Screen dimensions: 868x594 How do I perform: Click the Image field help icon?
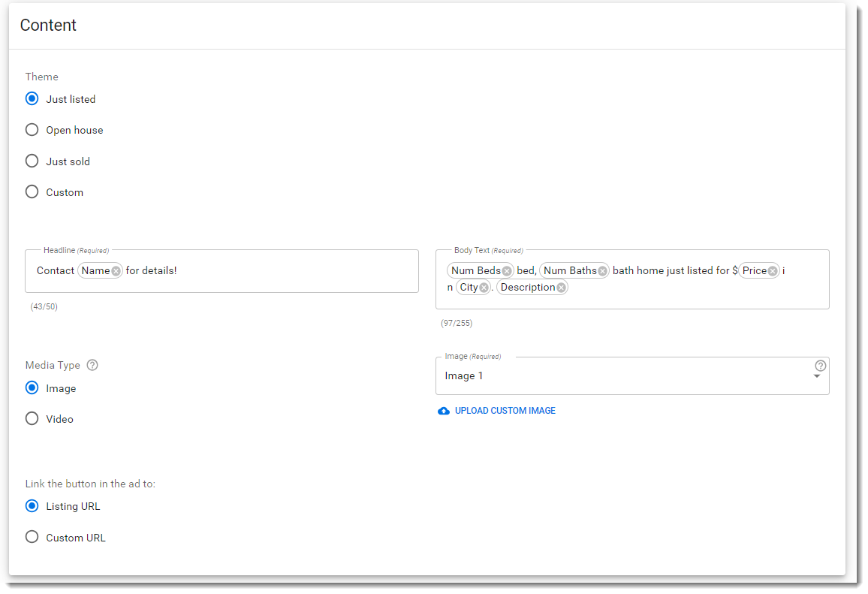pyautogui.click(x=820, y=366)
